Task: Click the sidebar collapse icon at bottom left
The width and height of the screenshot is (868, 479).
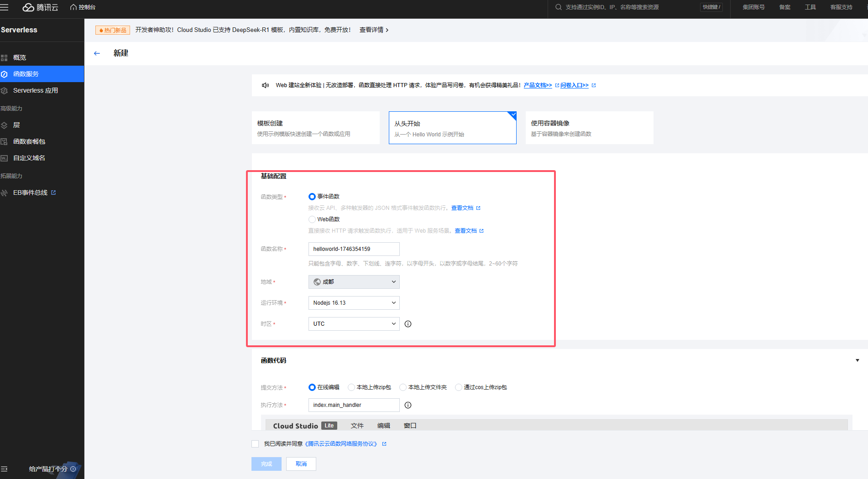Action: pos(5,469)
